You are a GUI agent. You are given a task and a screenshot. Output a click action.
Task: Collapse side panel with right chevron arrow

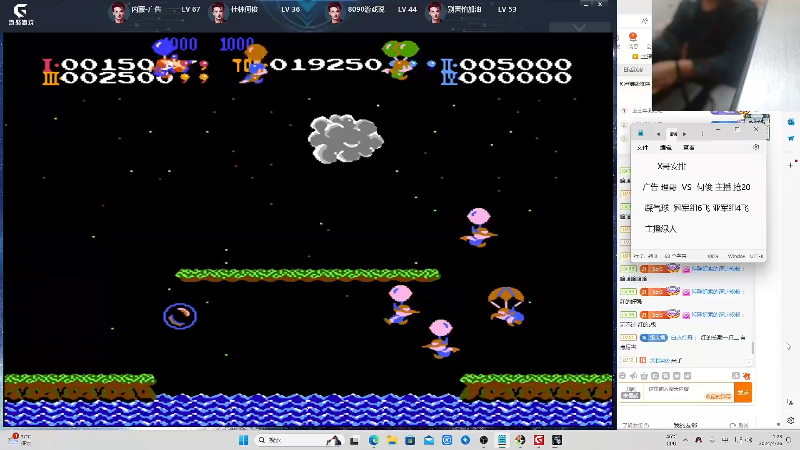click(x=788, y=346)
